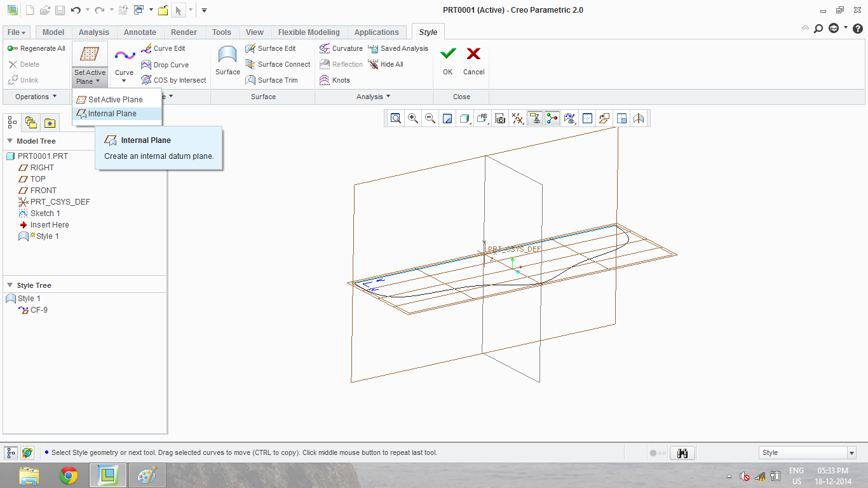The height and width of the screenshot is (488, 868).
Task: Choose Set Active Plane menu entry
Action: [x=118, y=100]
